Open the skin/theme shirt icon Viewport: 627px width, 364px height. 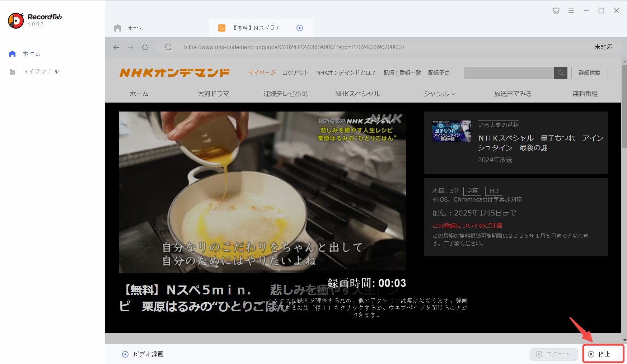tap(556, 11)
